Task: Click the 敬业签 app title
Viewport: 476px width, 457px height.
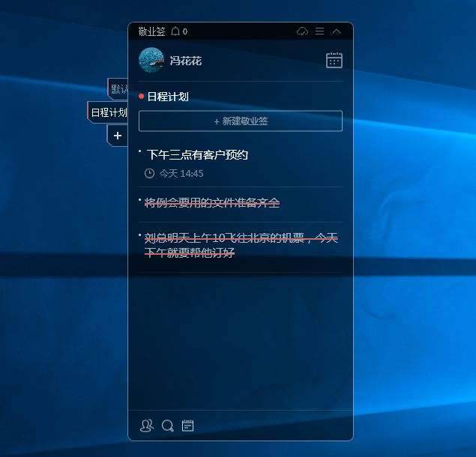Action: (151, 31)
